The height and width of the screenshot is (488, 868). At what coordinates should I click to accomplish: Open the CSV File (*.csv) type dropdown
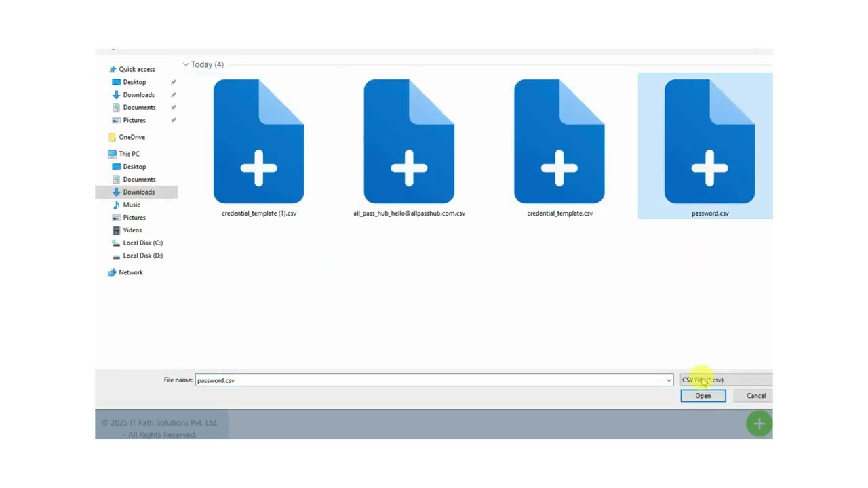coord(726,380)
